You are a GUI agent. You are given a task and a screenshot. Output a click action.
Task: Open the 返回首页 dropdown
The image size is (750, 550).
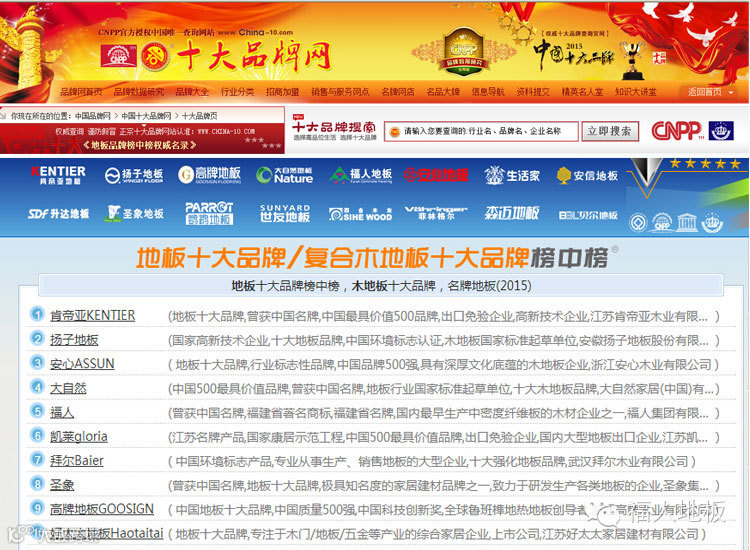pos(711,92)
